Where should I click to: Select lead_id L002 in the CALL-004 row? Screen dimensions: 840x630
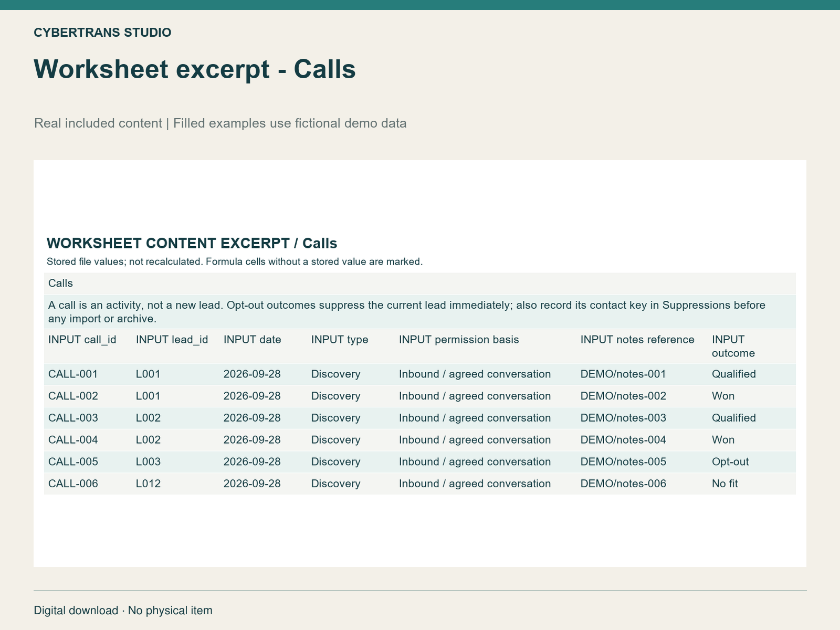pos(148,440)
